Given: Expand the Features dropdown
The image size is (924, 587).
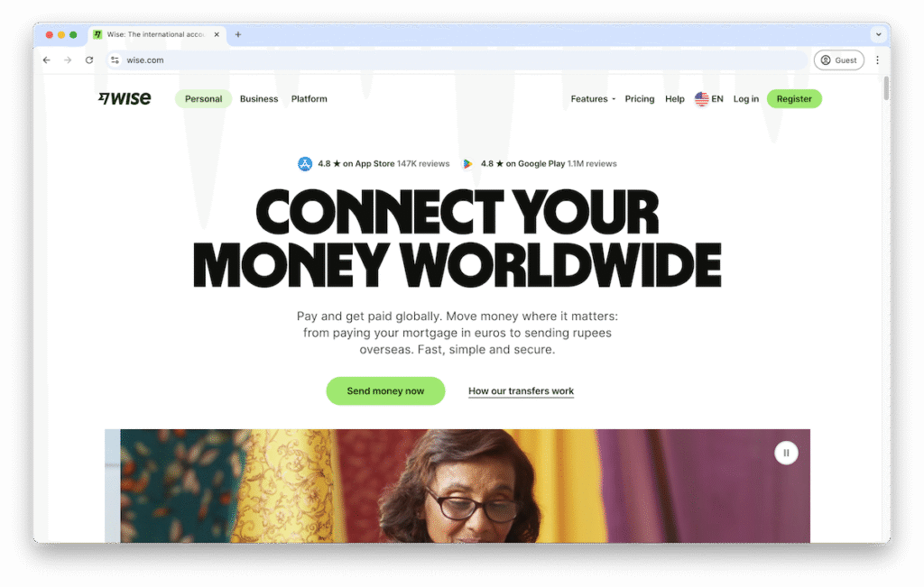Looking at the screenshot, I should click(593, 99).
